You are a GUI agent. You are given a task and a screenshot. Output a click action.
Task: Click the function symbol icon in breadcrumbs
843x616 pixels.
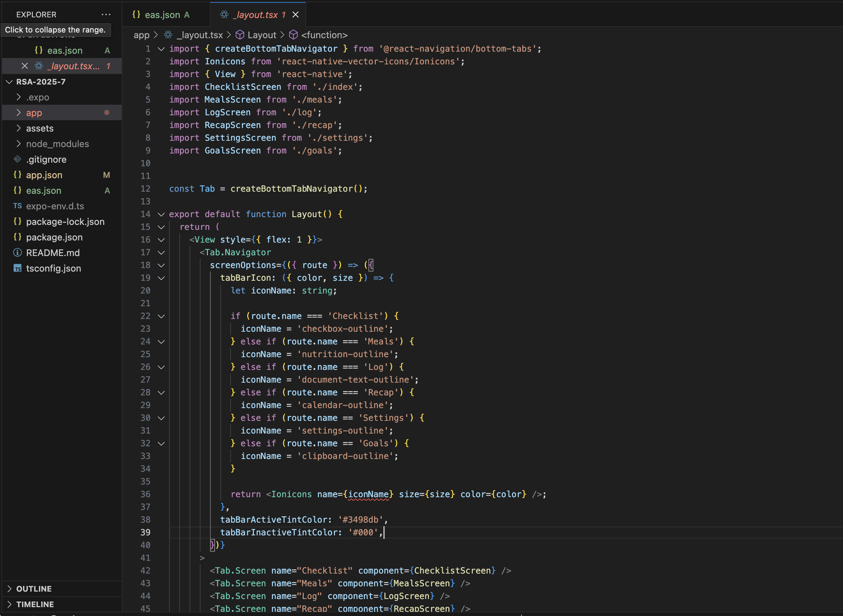click(293, 35)
